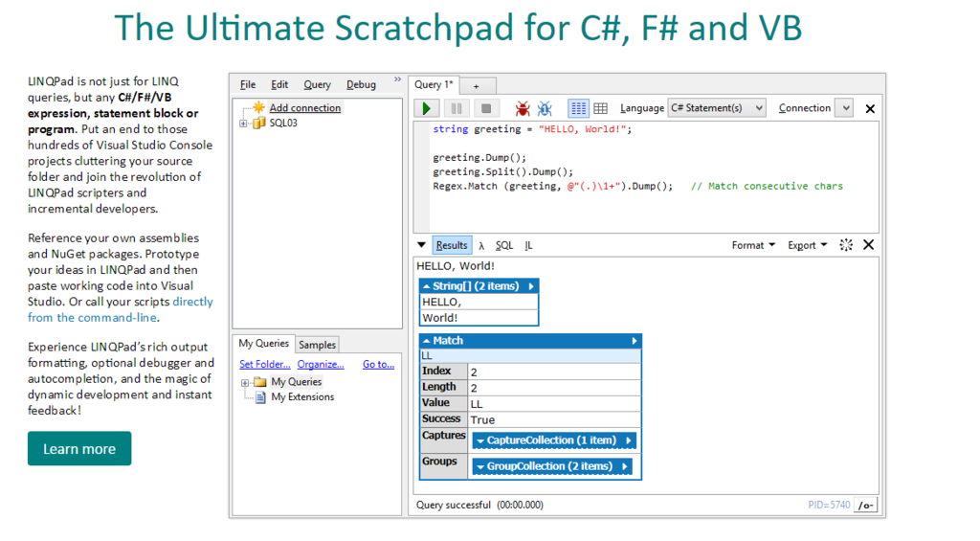Switch to the Samples tab
980x541 pixels.
317,345
